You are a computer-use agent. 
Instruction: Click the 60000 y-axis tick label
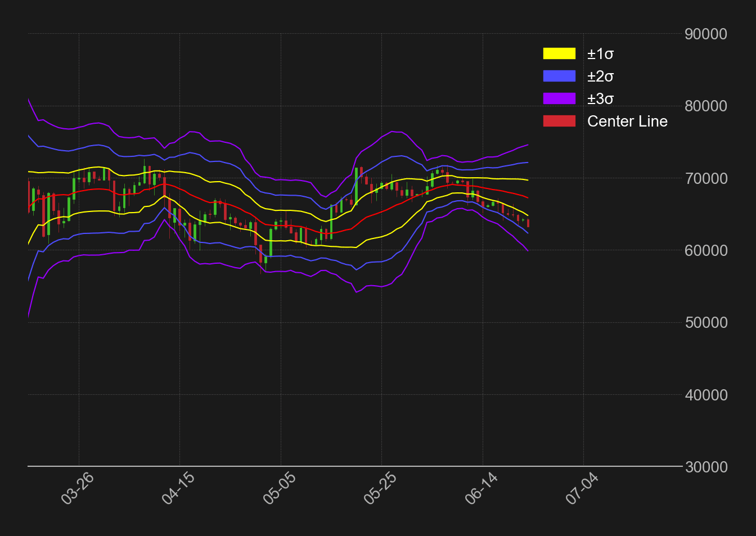(x=705, y=251)
